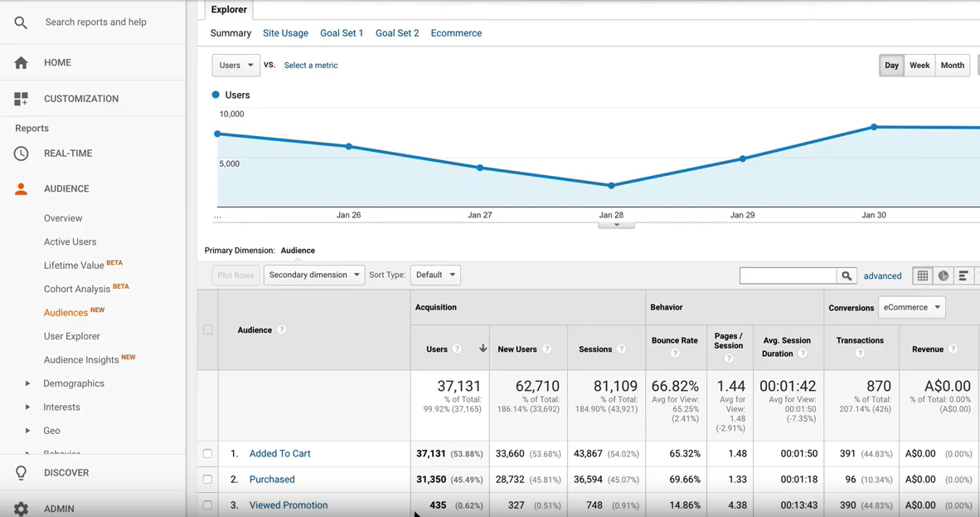Switch to the Ecommerce tab
This screenshot has width=980, height=517.
[x=456, y=33]
